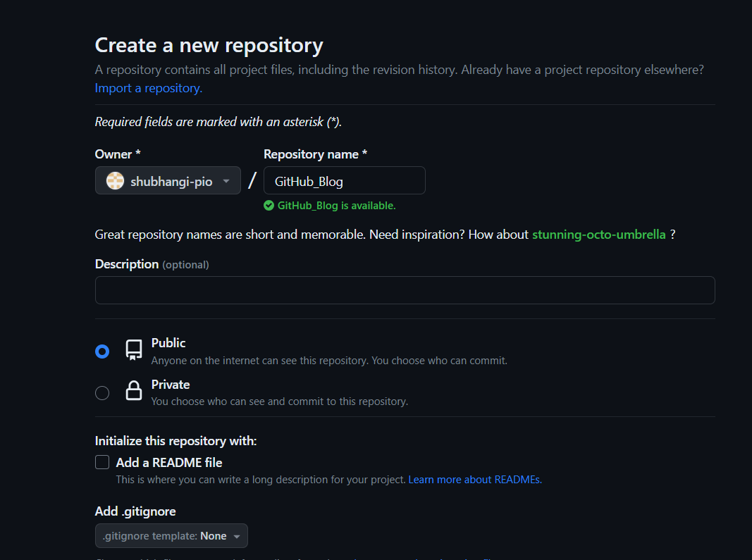Screen dimensions: 752x560
Task: Click the Public repository book icon
Action: 134,350
